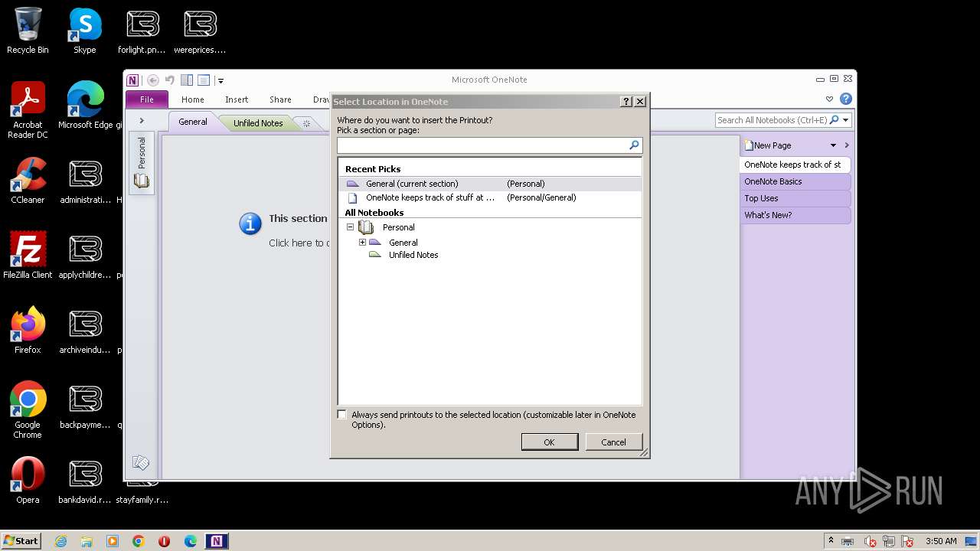The image size is (980, 551).
Task: Expand the notebook navigation bar chevron
Action: [142, 121]
